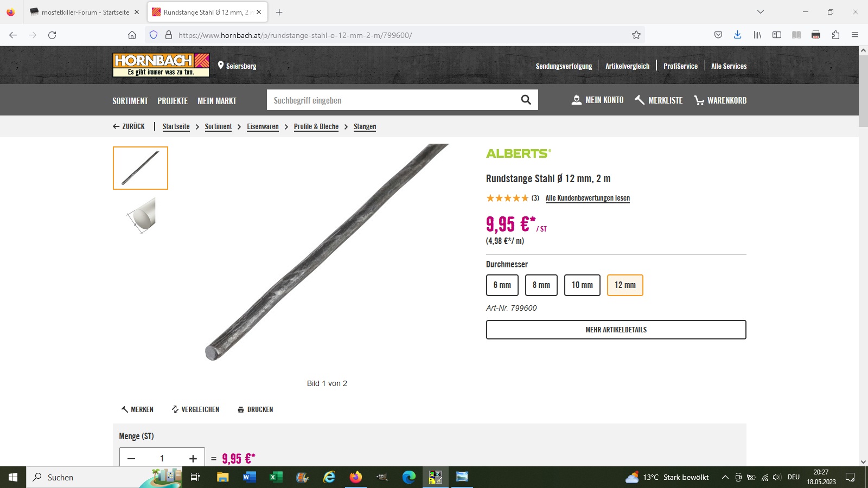This screenshot has width=868, height=488.
Task: Open the Projekte menu item
Action: click(x=173, y=101)
